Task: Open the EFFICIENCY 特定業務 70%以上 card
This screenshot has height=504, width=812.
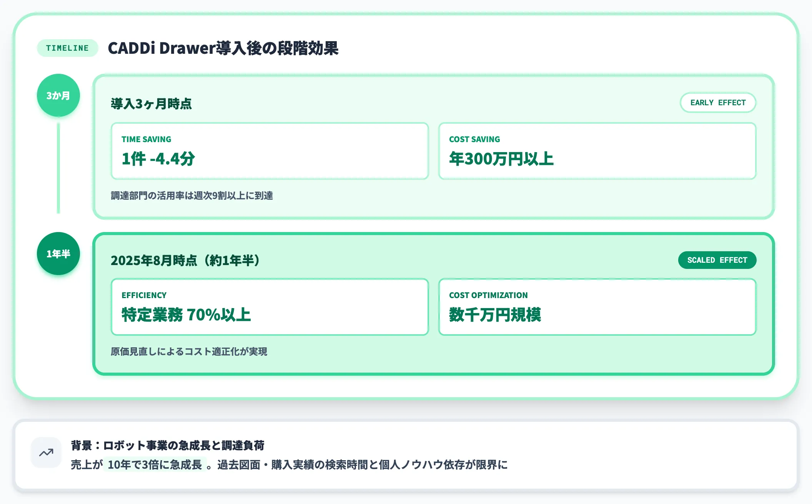Action: pyautogui.click(x=270, y=307)
